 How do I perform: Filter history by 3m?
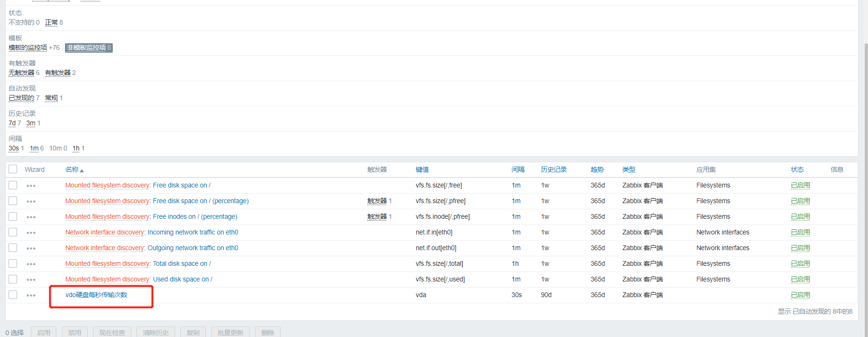[x=31, y=123]
